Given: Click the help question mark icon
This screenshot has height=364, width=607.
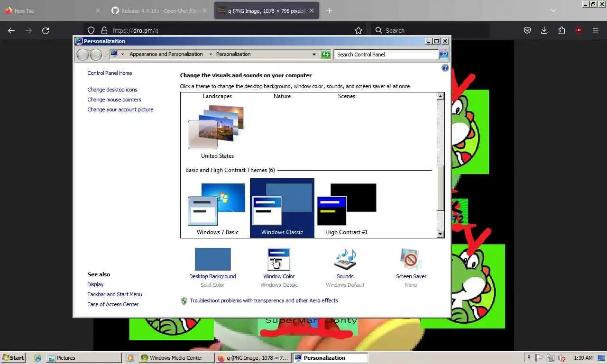Looking at the screenshot, I should pos(445,68).
